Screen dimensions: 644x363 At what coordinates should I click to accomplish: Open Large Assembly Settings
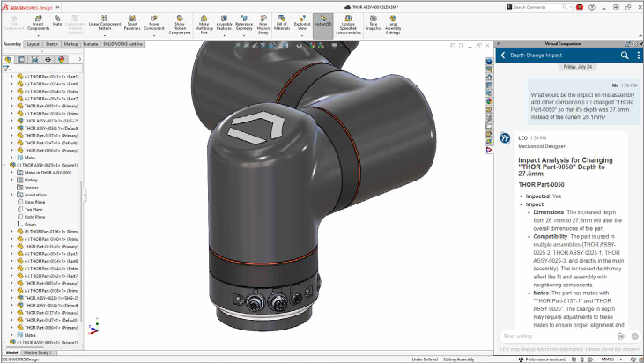coord(393,25)
